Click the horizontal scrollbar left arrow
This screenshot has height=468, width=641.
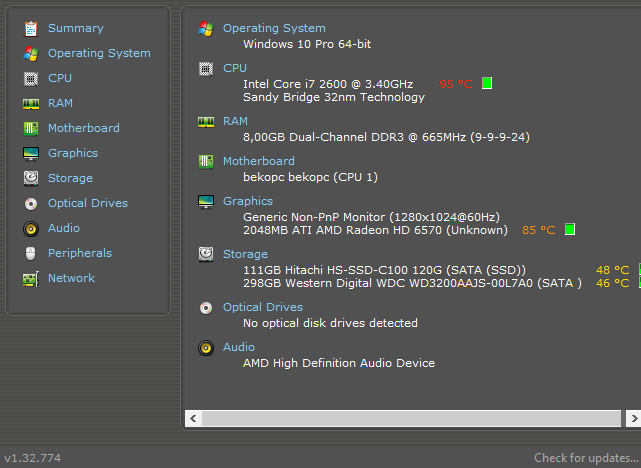pos(193,417)
